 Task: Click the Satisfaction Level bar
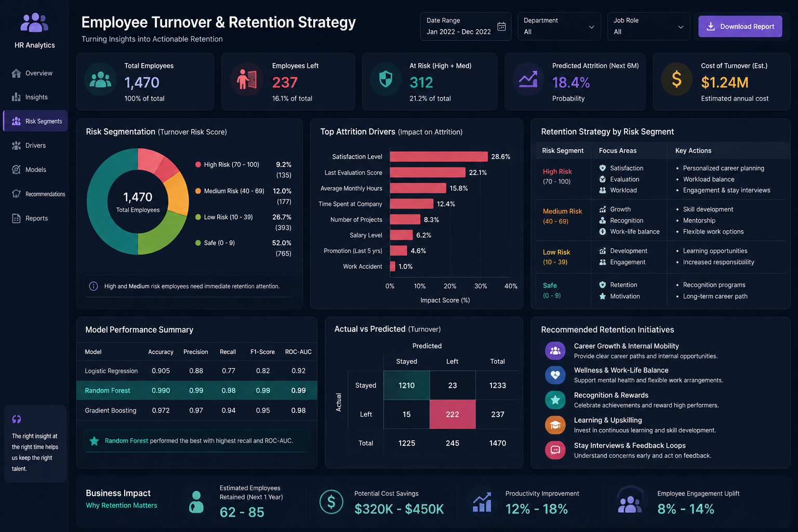(x=439, y=157)
